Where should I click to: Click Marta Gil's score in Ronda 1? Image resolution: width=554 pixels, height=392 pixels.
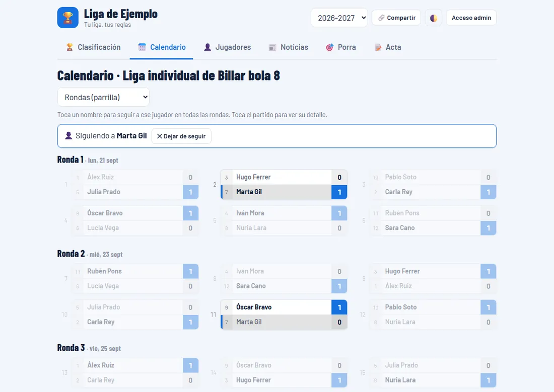pos(339,192)
